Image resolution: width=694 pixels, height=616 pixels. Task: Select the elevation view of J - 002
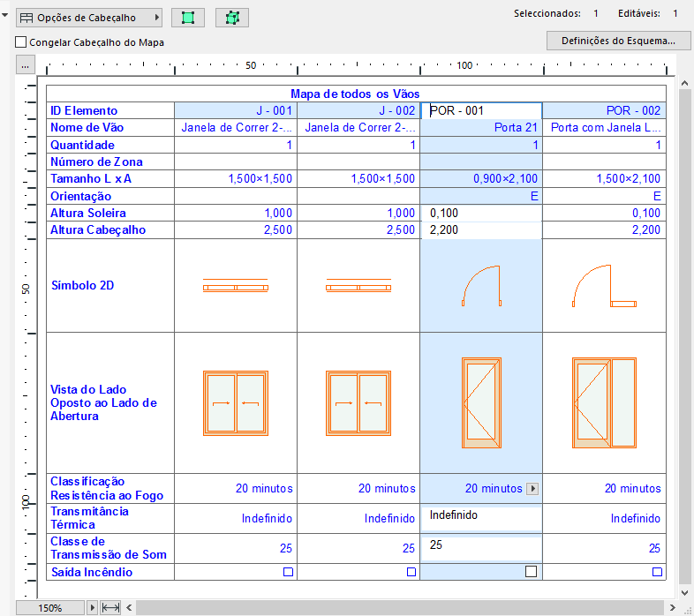[x=358, y=403]
